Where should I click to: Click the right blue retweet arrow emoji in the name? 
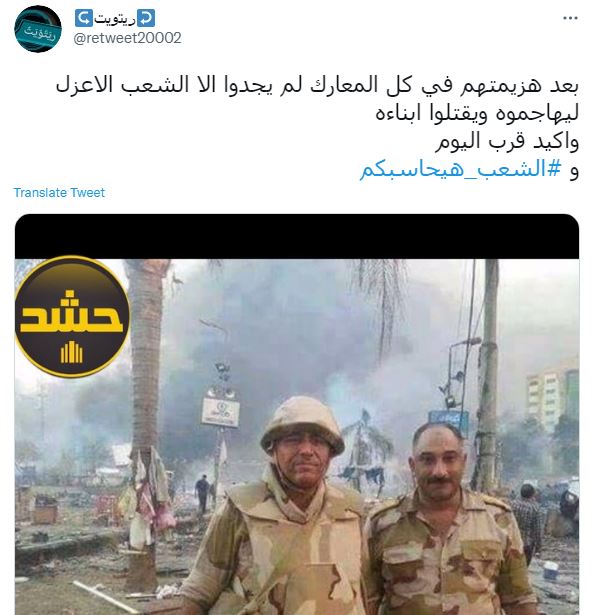point(146,19)
